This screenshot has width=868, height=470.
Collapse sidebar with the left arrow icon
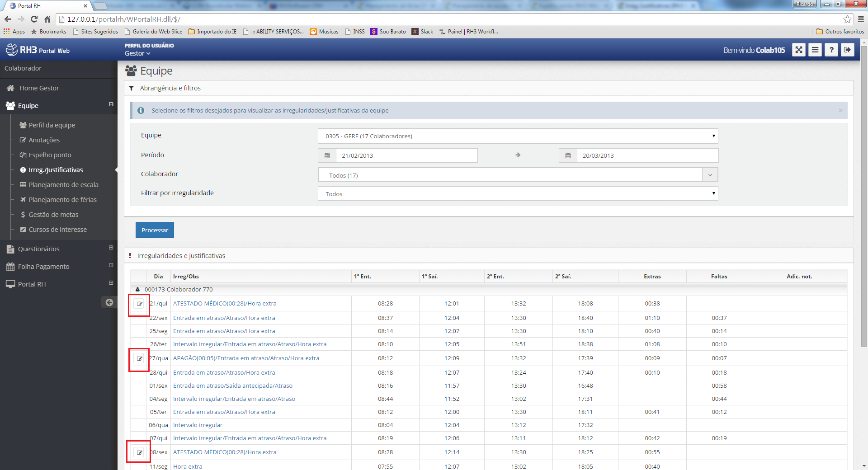point(109,302)
